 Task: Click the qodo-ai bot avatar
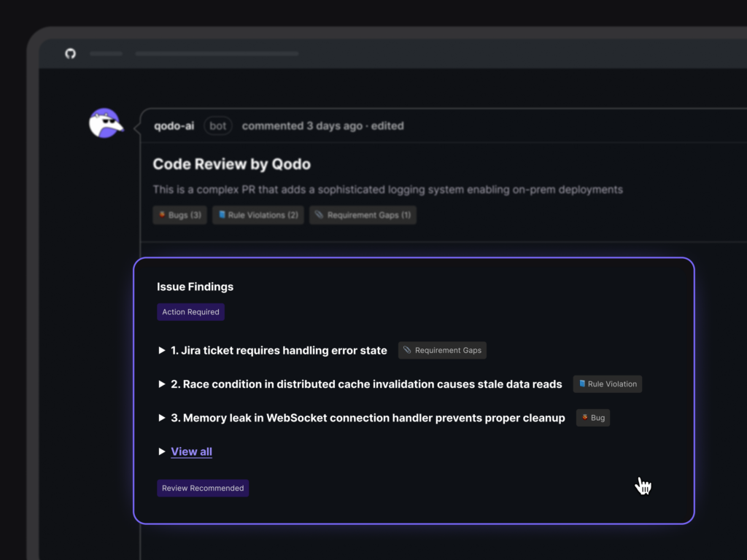pyautogui.click(x=104, y=123)
